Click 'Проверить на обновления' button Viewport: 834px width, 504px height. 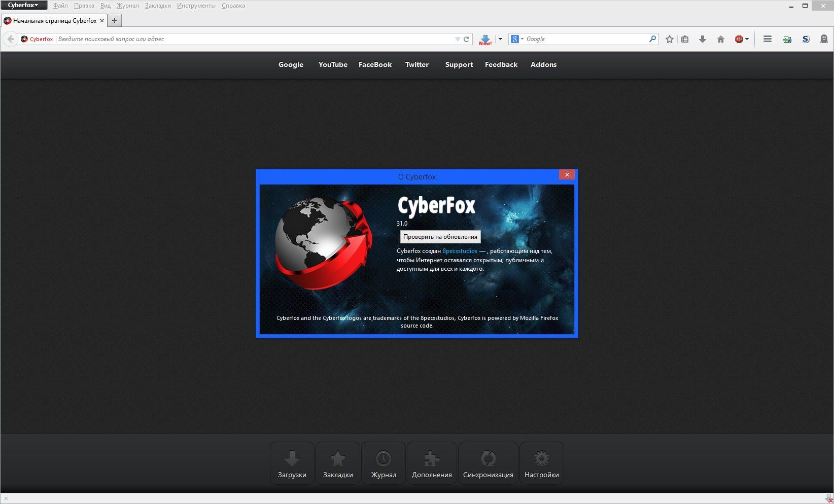440,237
